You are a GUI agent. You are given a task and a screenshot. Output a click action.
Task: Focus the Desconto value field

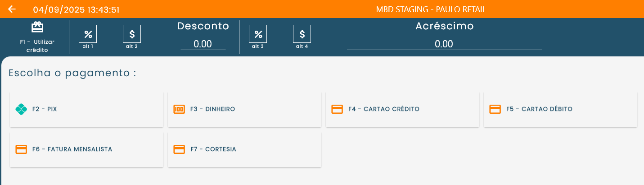203,44
